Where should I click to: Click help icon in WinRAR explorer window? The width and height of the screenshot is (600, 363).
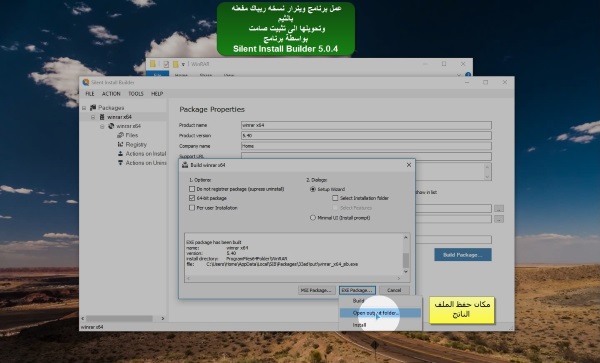coord(468,75)
